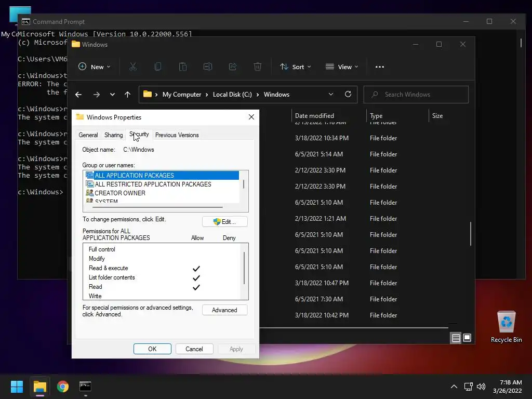The image size is (532, 399).
Task: Click the Full control permission row
Action: point(163,249)
